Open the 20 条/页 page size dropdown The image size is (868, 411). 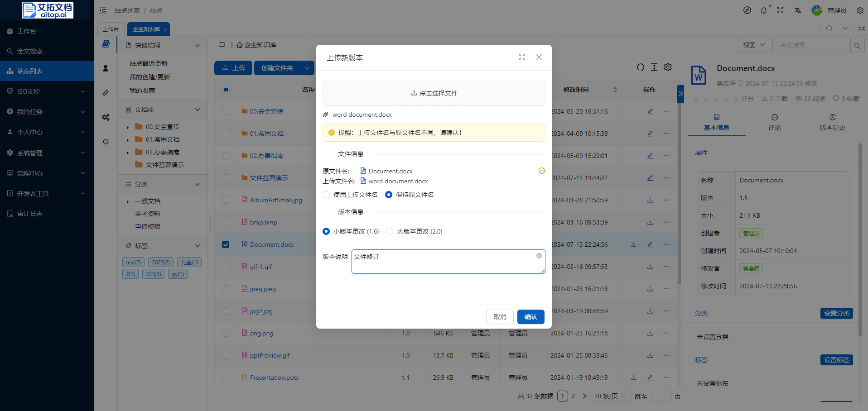610,396
